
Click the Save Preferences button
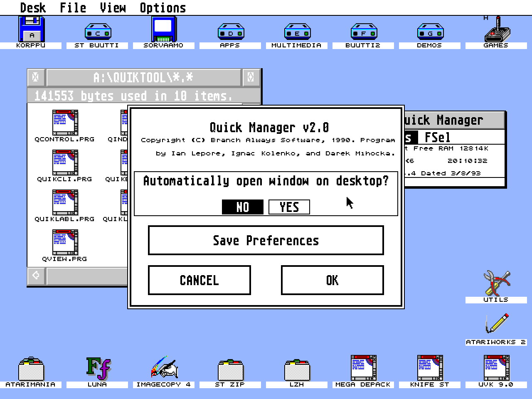(x=266, y=240)
